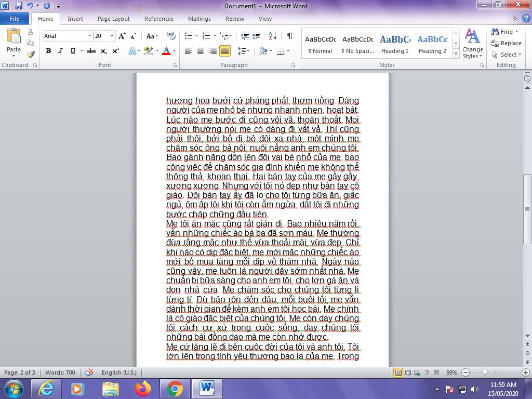Switch to Draft view in status bar
Image resolution: width=532 pixels, height=399 pixels.
point(436,373)
